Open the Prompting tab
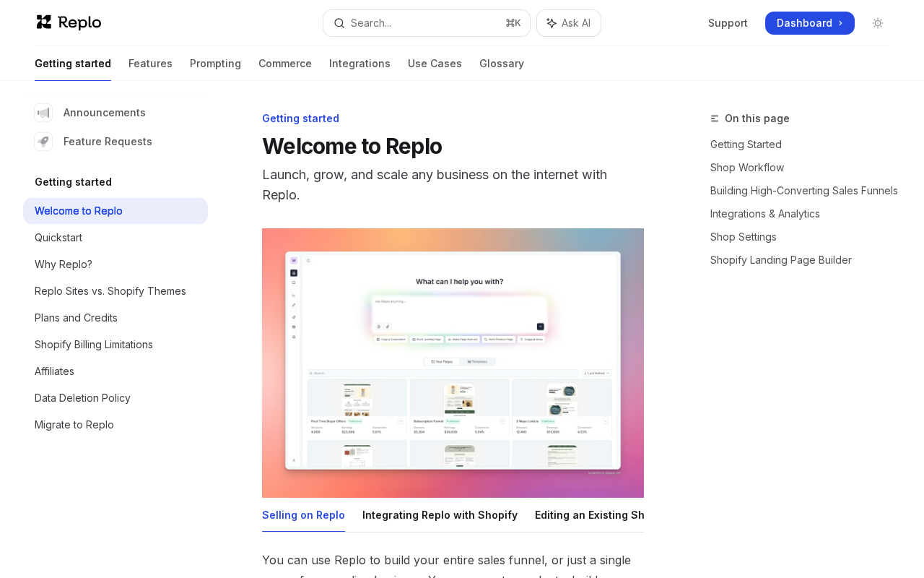924x578 pixels. click(x=215, y=64)
